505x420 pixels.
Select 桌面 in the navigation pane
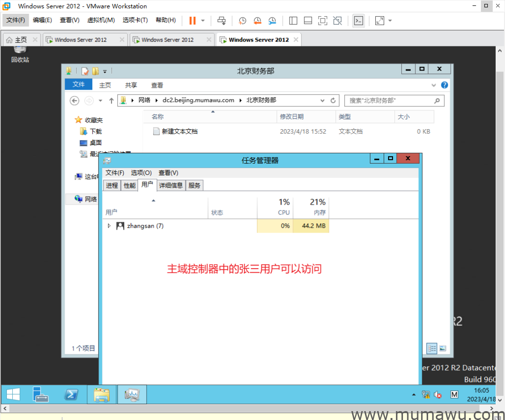95,142
